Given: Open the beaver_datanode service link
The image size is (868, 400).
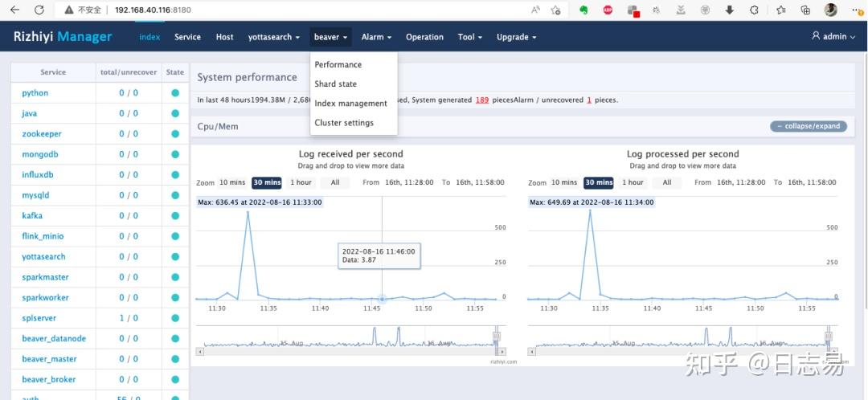Looking at the screenshot, I should click(x=54, y=339).
